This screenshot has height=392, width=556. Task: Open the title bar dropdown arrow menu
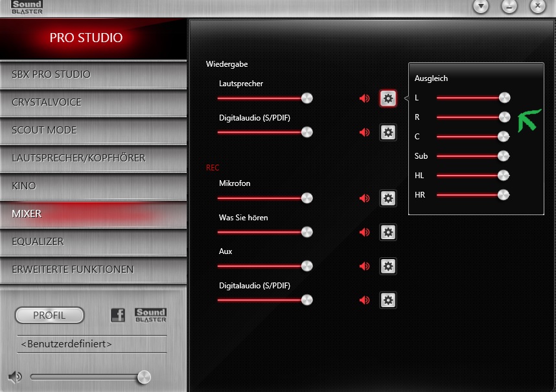481,6
